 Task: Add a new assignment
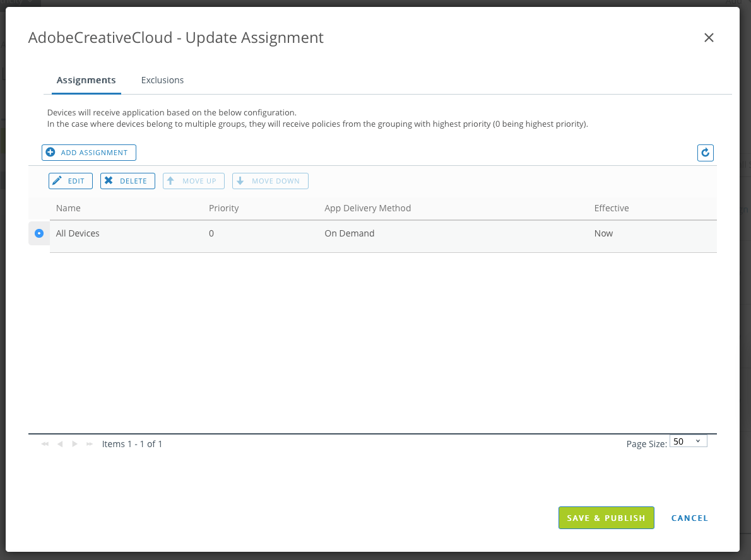click(x=88, y=153)
